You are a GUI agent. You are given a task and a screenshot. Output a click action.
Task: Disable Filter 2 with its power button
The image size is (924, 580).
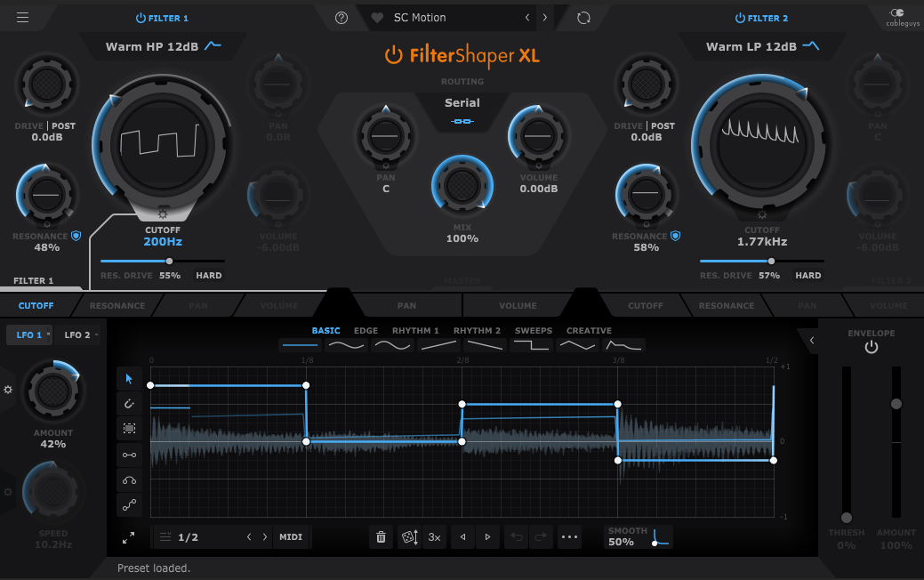[740, 18]
